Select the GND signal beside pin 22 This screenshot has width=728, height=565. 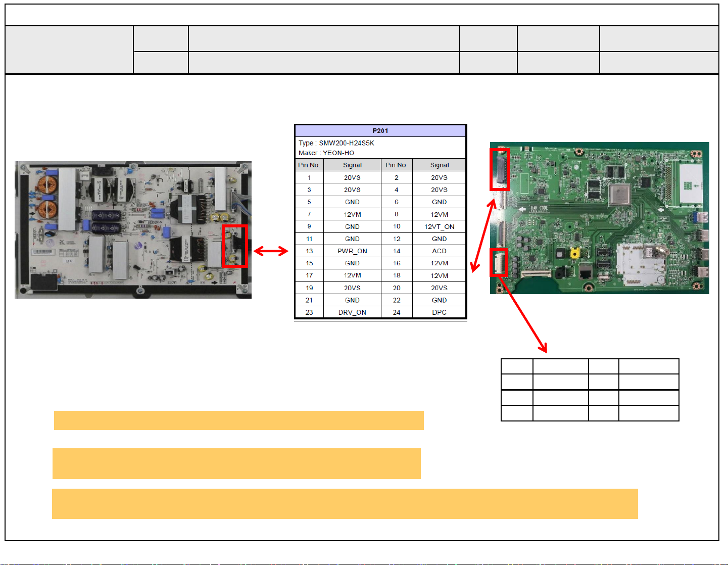click(x=439, y=300)
